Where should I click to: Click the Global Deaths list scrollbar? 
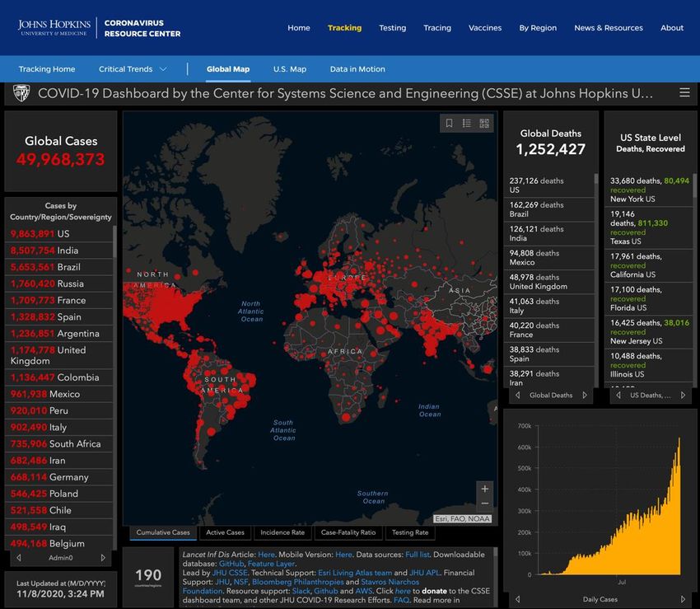(596, 179)
